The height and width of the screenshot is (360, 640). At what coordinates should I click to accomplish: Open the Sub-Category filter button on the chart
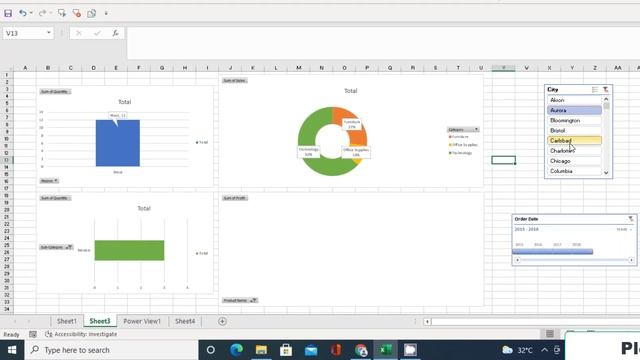(56, 247)
